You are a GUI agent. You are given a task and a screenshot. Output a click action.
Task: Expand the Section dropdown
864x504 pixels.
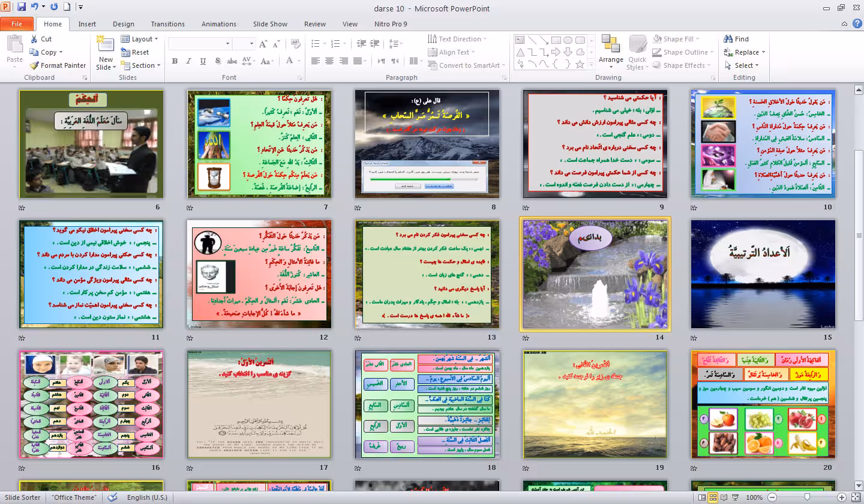142,65
